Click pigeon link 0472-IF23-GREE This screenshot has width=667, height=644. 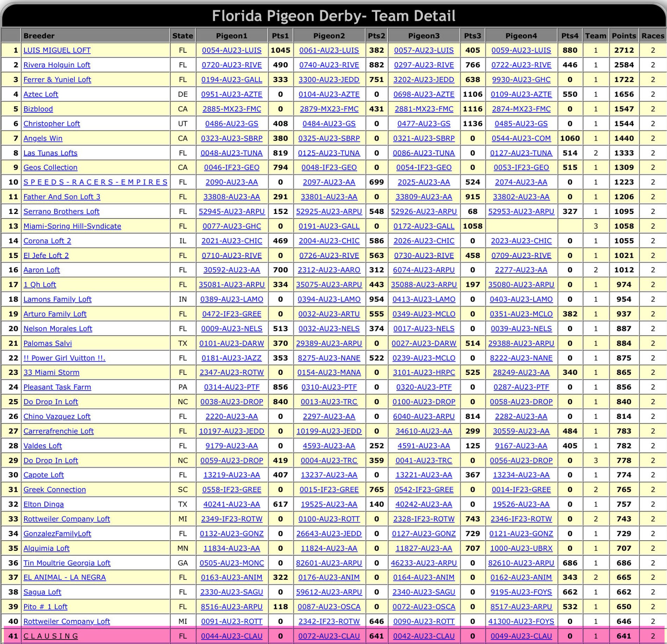pyautogui.click(x=232, y=314)
